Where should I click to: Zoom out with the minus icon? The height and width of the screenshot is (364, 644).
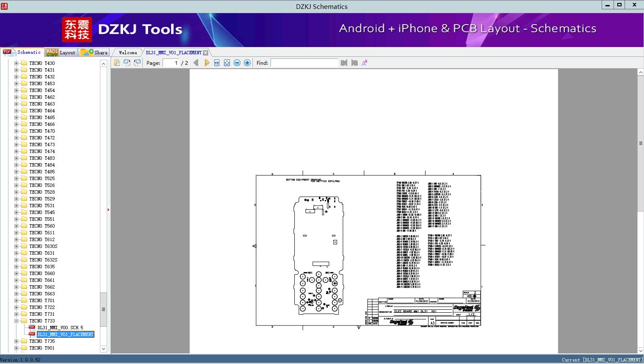click(x=237, y=63)
